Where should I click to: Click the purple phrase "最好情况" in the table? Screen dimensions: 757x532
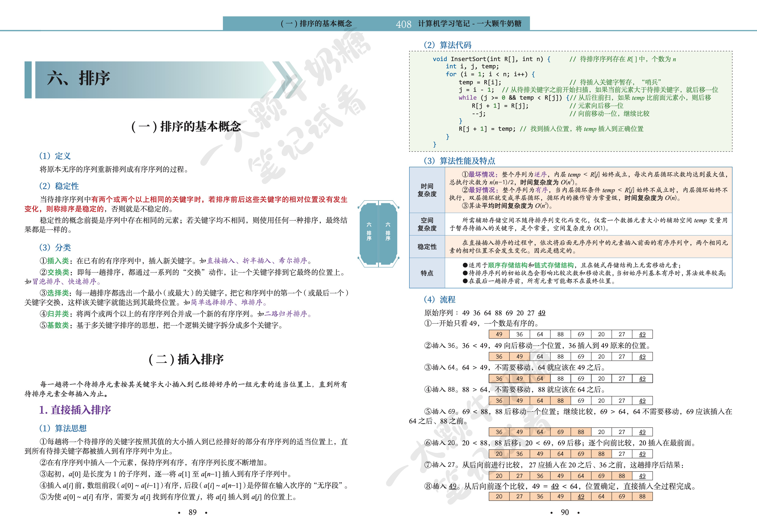482,190
